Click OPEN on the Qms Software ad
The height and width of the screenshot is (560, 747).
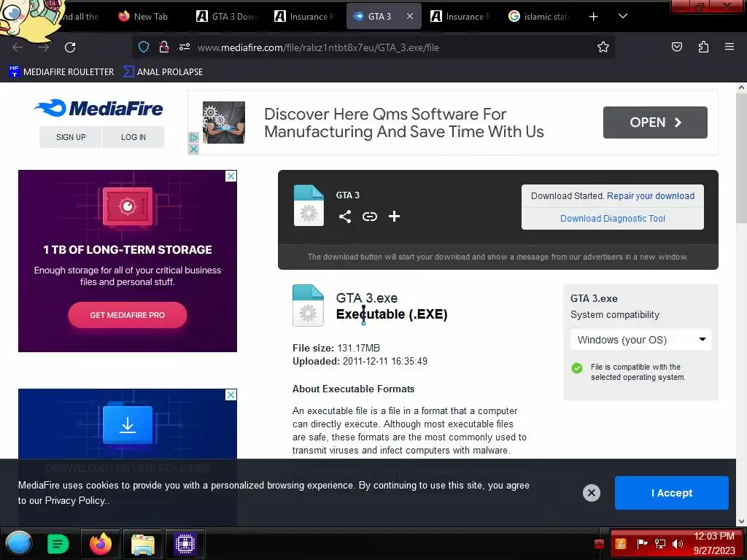[x=655, y=122]
